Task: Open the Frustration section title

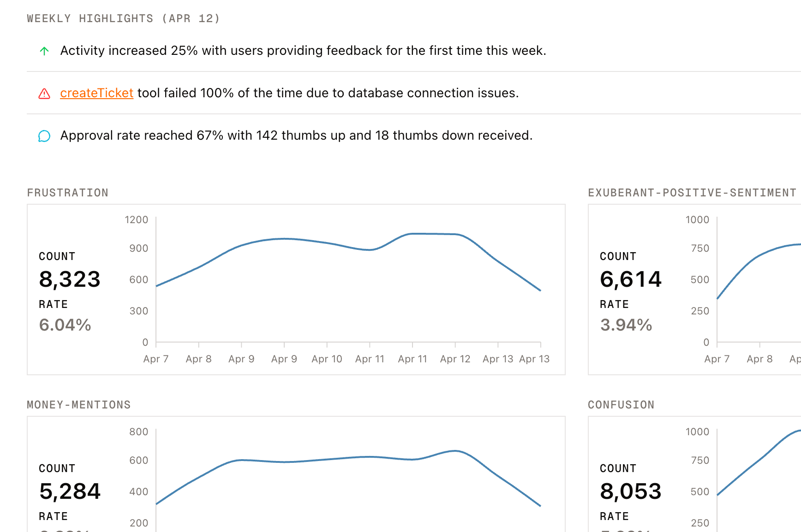Action: coord(68,193)
